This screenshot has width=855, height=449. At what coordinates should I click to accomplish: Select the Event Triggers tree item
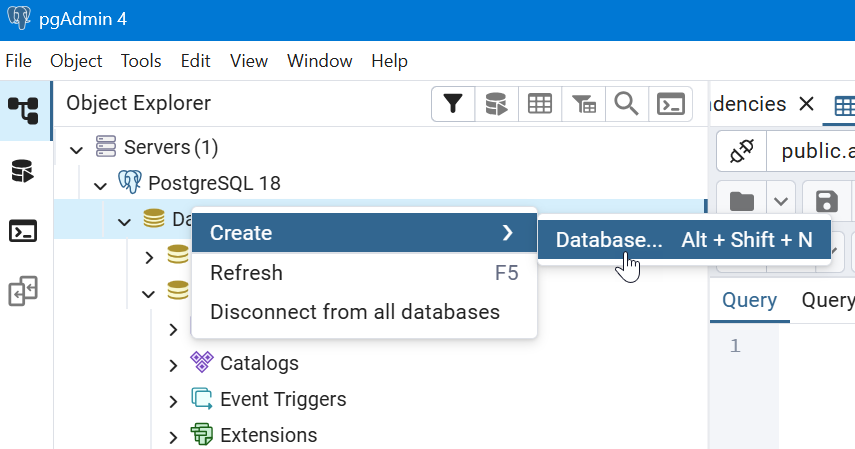(283, 399)
